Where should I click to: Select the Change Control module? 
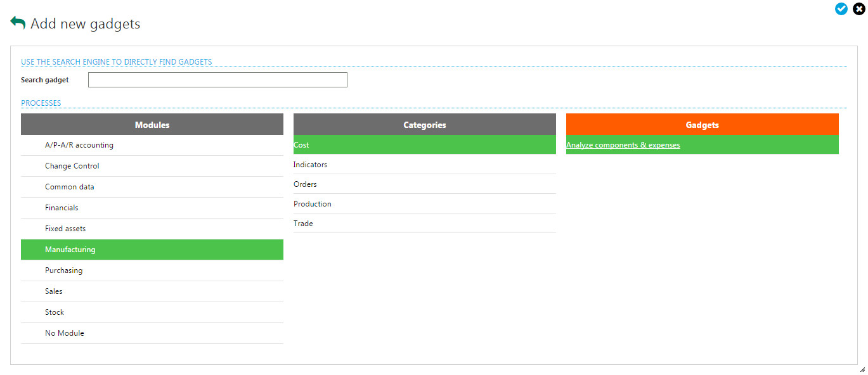coord(72,166)
